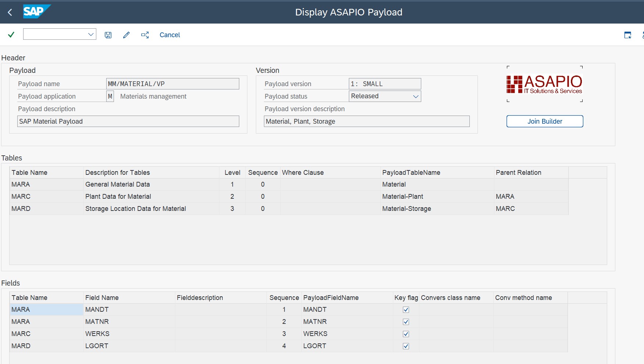
Task: Toggle the Key flag checkbox for MANDT
Action: (x=406, y=310)
